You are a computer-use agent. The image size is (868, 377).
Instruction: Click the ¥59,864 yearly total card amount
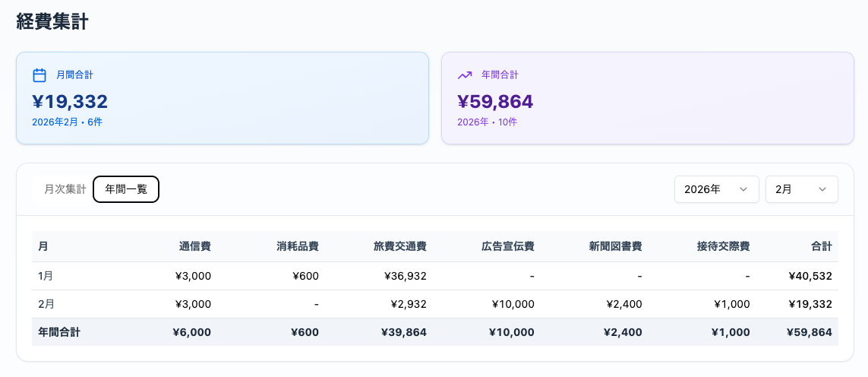pyautogui.click(x=495, y=102)
